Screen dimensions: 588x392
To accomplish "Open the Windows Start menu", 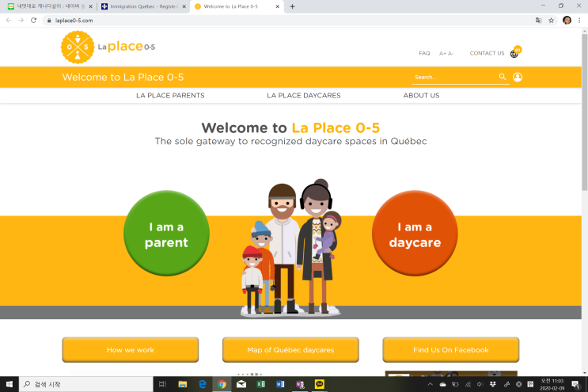I will 9,384.
